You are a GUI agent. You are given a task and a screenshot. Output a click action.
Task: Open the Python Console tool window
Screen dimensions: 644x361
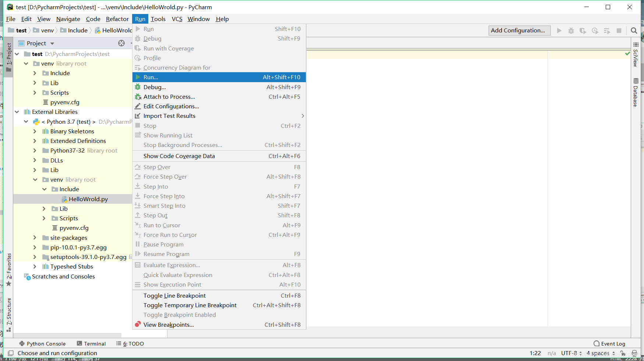[x=42, y=343]
